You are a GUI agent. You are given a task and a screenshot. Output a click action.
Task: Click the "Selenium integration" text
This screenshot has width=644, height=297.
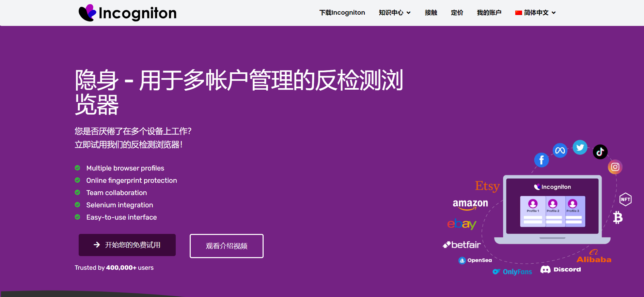[x=120, y=205]
